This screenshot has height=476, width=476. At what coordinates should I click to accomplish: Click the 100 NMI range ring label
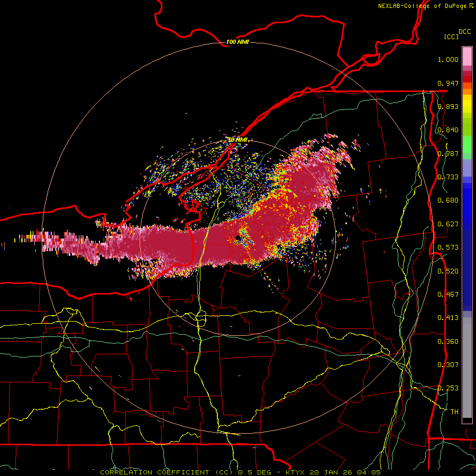pos(237,42)
